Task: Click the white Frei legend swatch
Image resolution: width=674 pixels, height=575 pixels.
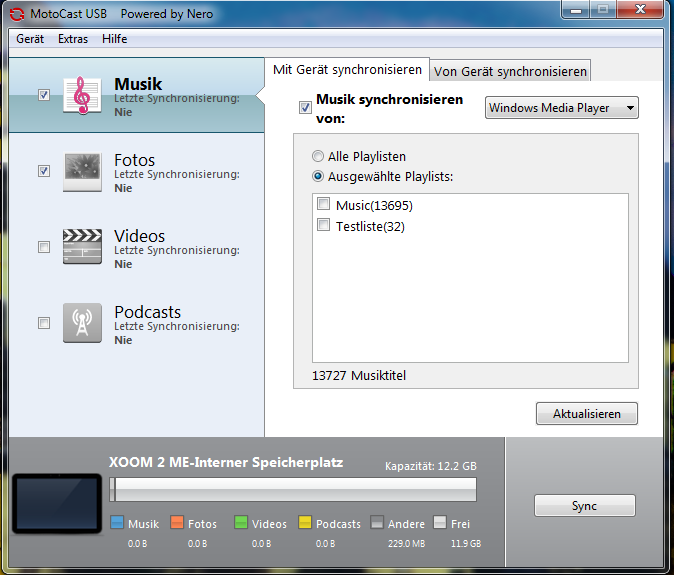Action: (440, 522)
